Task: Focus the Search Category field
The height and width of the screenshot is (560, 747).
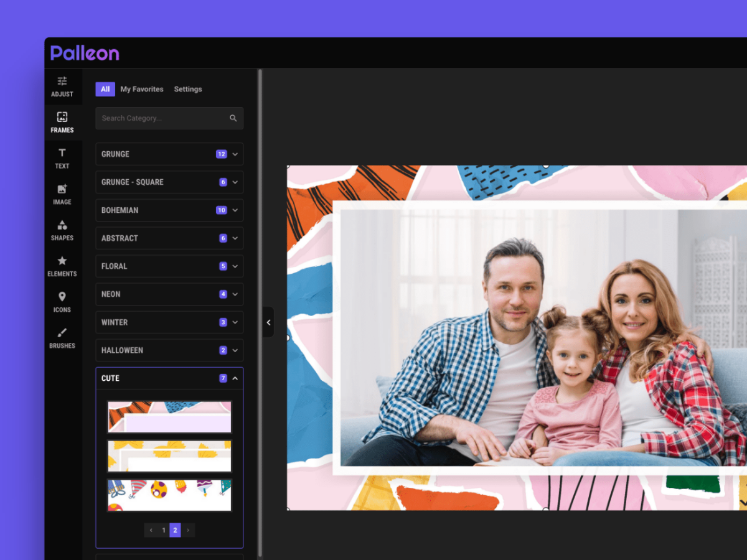Action: coord(169,118)
